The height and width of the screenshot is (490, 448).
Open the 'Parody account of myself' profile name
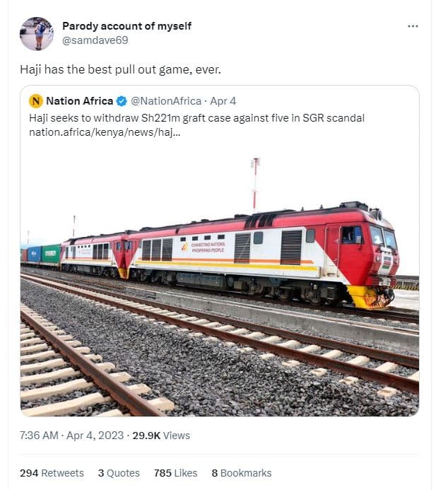pyautogui.click(x=126, y=26)
